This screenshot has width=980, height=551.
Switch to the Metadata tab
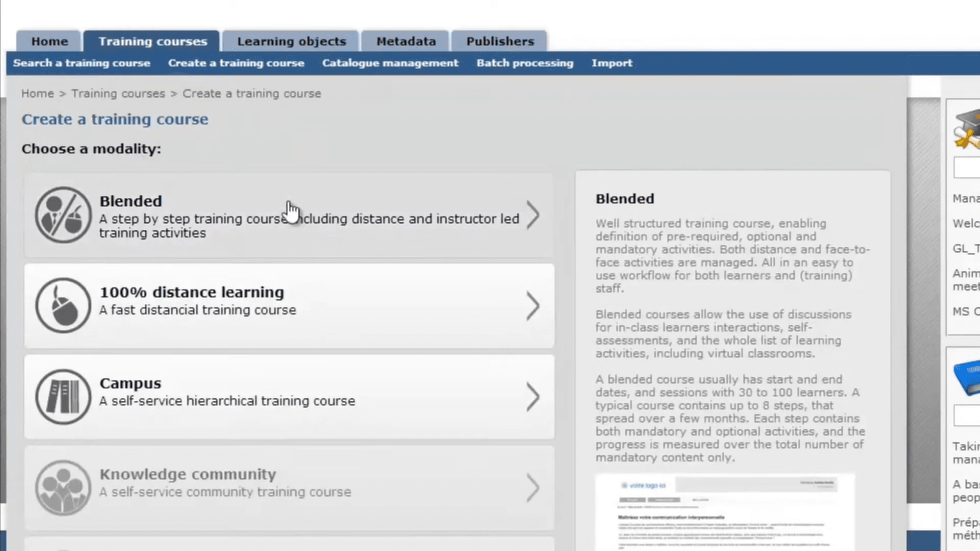(x=405, y=41)
